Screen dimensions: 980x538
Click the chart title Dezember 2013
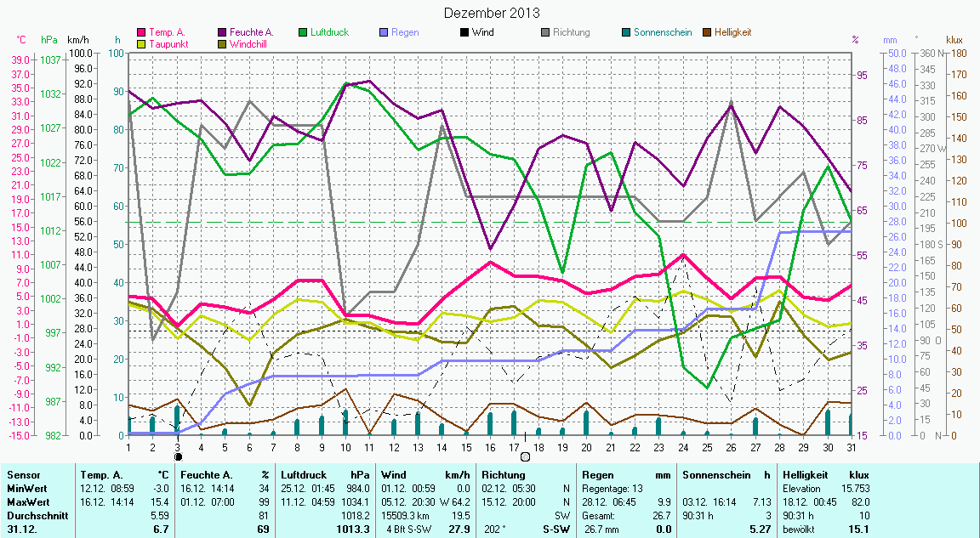492,13
